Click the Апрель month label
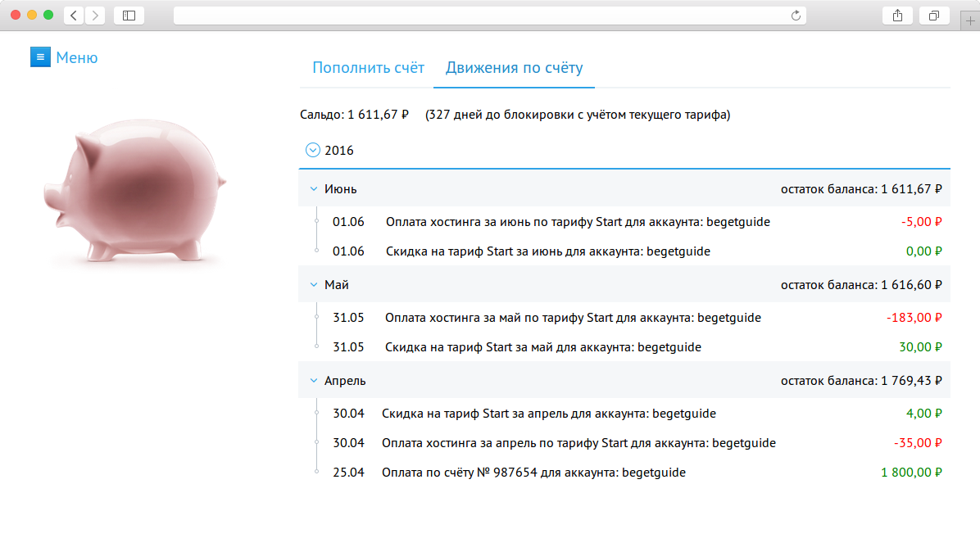 click(345, 380)
